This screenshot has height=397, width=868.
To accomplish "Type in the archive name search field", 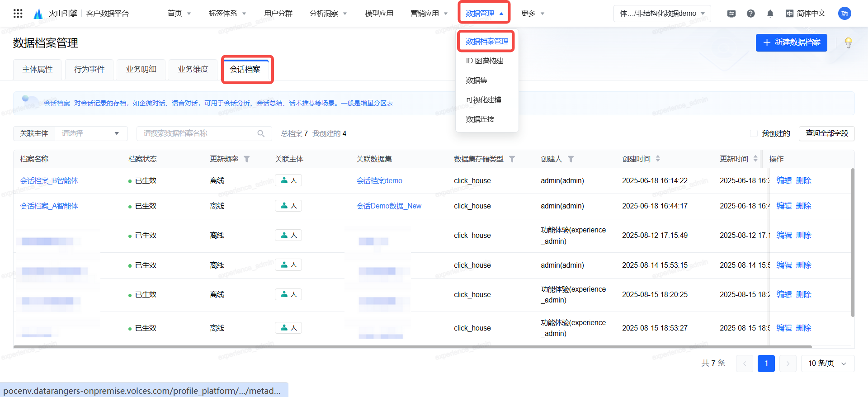I will tap(199, 133).
